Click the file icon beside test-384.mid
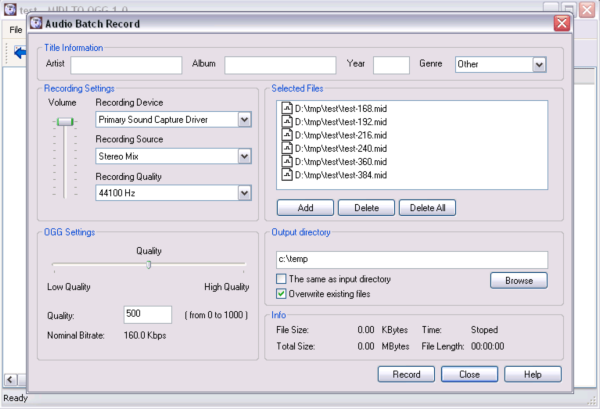 (x=287, y=174)
